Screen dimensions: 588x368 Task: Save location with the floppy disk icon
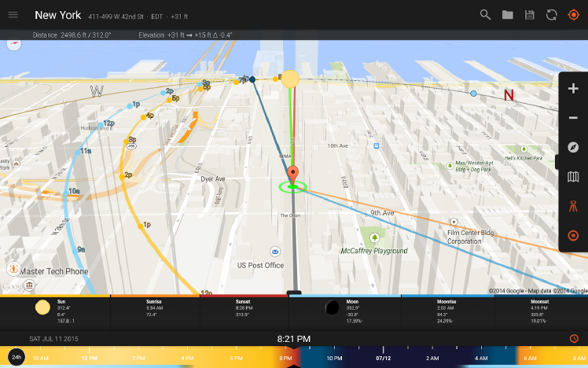point(530,15)
